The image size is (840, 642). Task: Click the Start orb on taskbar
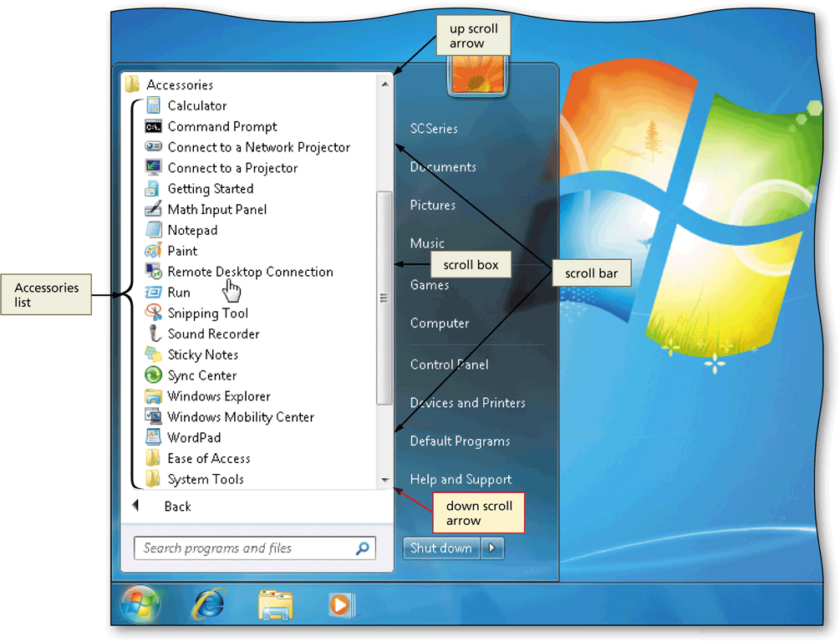pos(140,604)
